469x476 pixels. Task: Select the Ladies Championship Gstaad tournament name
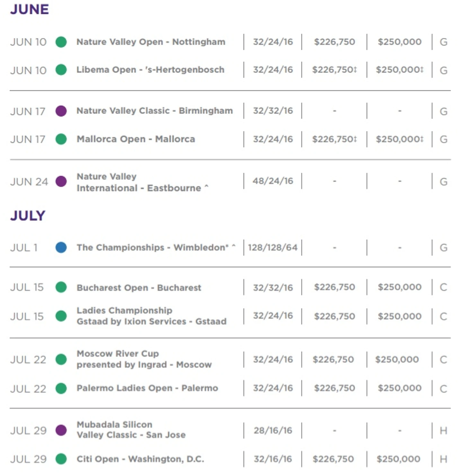(151, 316)
